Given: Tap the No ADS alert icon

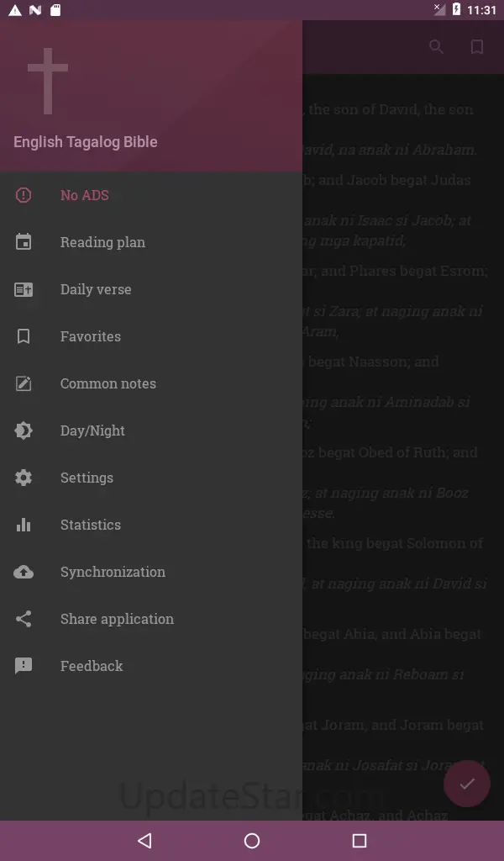Looking at the screenshot, I should point(24,195).
